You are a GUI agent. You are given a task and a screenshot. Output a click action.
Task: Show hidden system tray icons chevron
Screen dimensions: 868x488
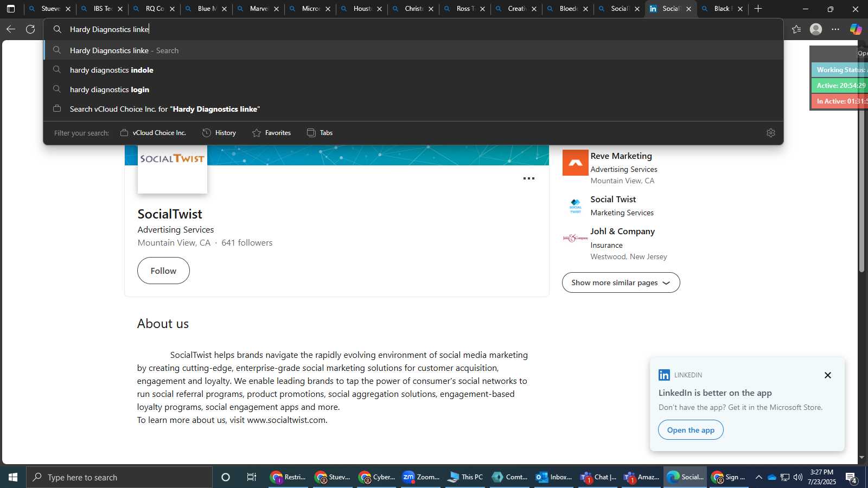pos(759,477)
